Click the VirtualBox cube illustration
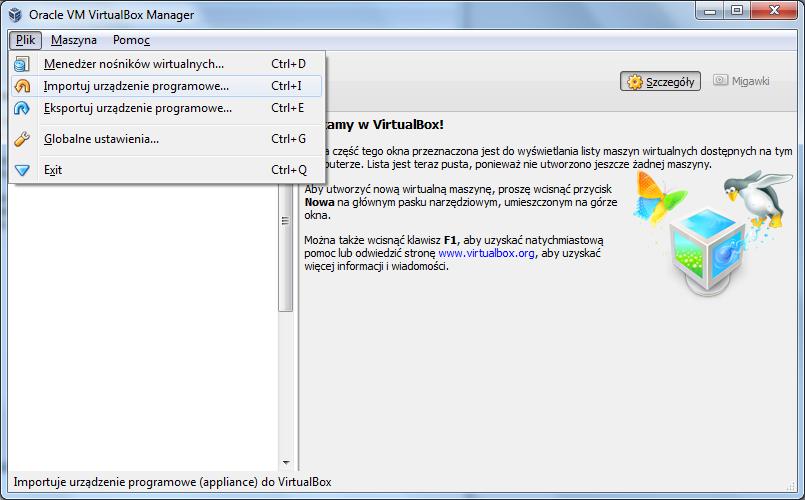805x500 pixels. coord(708,251)
